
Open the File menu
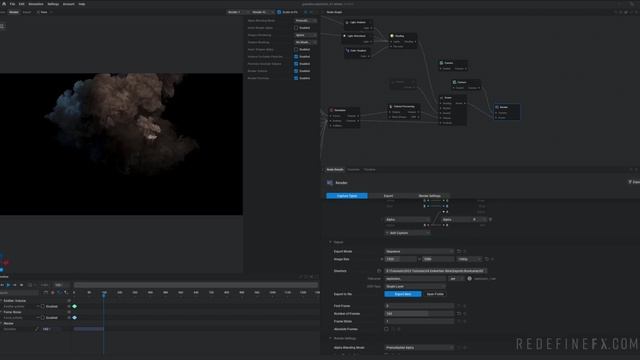[x=12, y=4]
